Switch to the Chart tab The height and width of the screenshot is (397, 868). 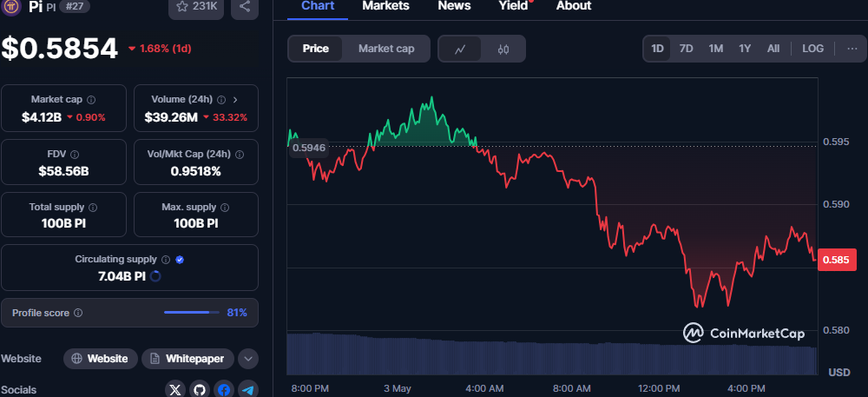tap(318, 6)
